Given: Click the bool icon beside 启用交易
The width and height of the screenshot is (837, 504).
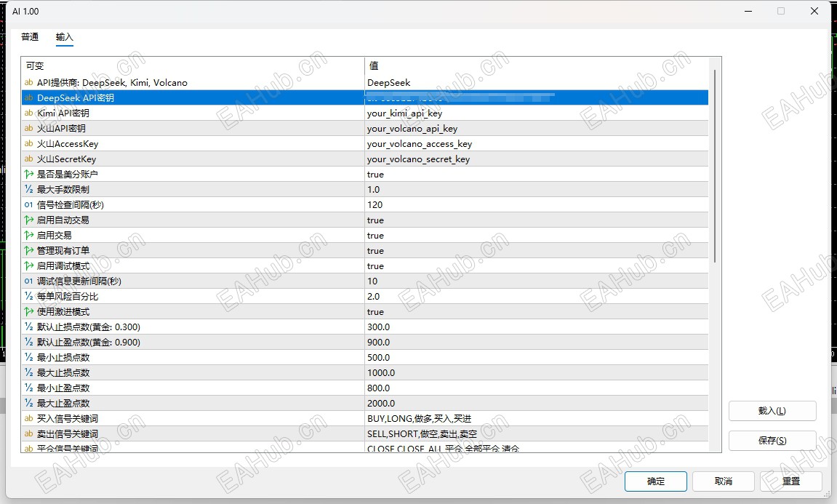Looking at the screenshot, I should pos(29,236).
